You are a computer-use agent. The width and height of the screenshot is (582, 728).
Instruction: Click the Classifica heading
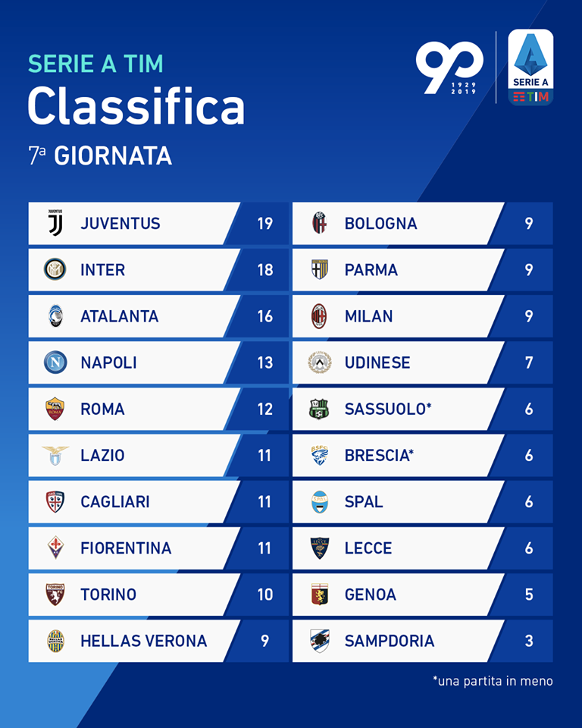pyautogui.click(x=136, y=106)
